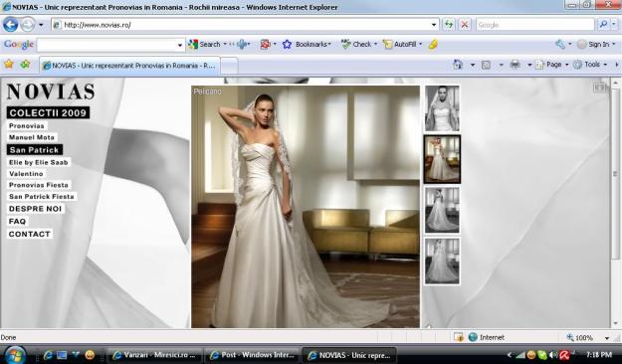
Task: Click the Favorites Center star icon
Action: point(9,65)
